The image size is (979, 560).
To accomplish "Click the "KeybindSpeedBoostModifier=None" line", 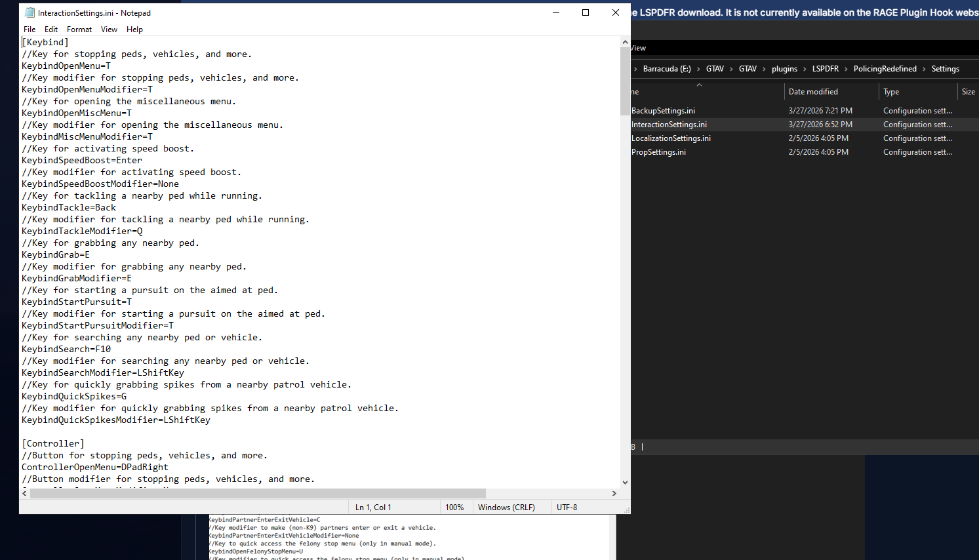I will pos(100,184).
